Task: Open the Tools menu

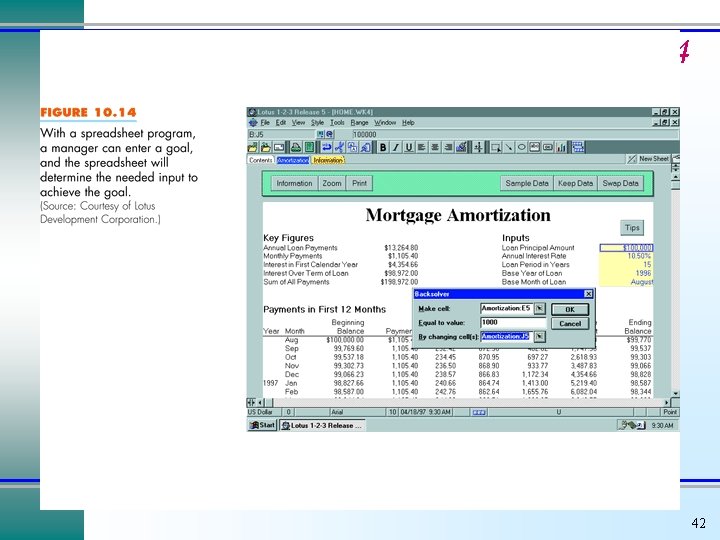Action: 337,123
